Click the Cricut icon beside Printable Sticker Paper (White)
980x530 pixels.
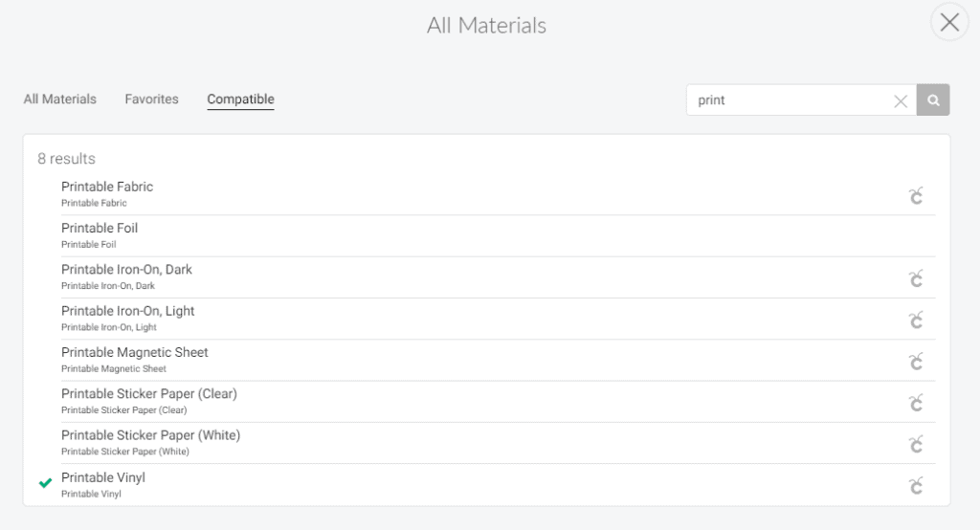pyautogui.click(x=916, y=444)
